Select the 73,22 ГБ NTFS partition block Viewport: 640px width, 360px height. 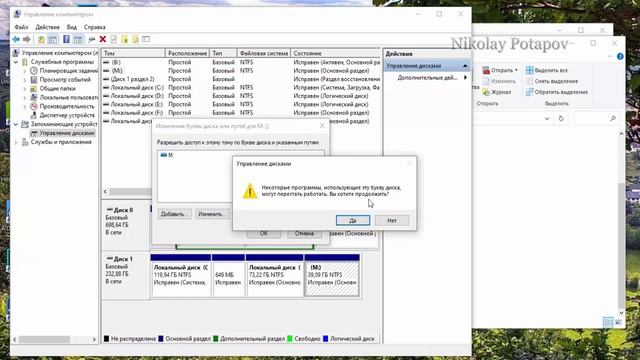275,275
